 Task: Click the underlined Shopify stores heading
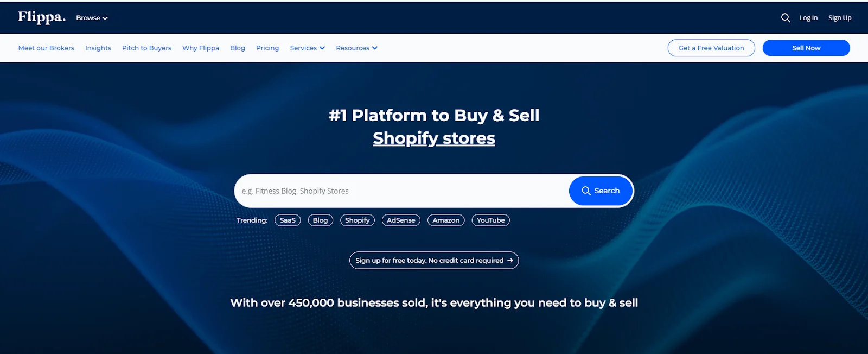pyautogui.click(x=434, y=138)
